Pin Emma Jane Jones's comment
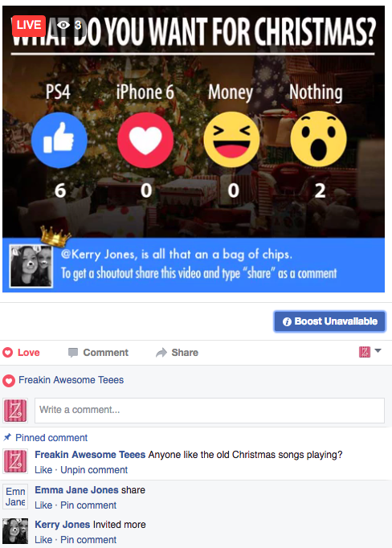392x548 pixels. (88, 505)
